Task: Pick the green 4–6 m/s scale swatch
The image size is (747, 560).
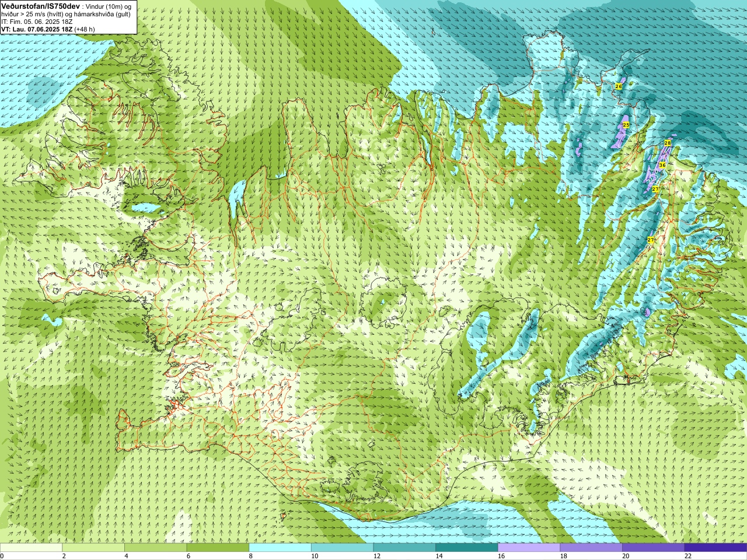Action: pyautogui.click(x=155, y=548)
